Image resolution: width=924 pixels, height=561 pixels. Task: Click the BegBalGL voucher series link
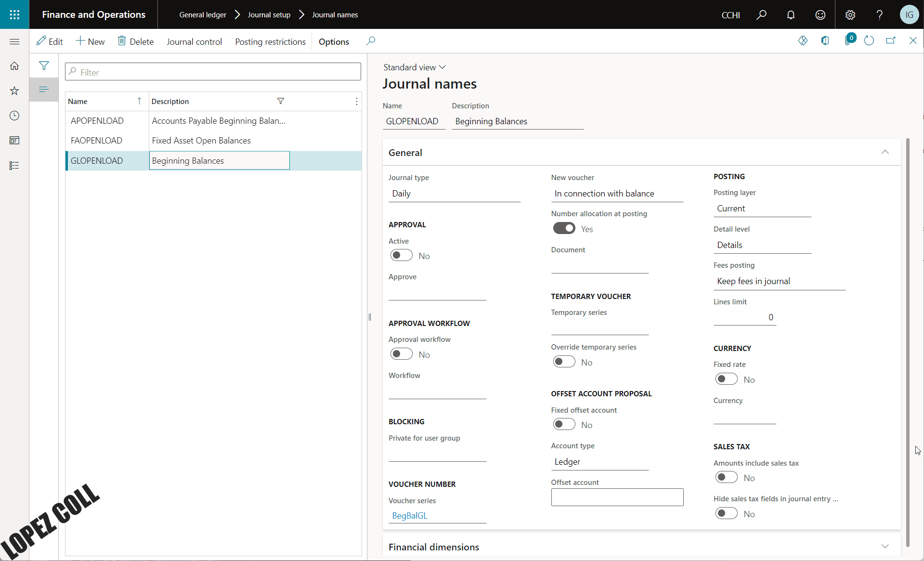(x=410, y=515)
